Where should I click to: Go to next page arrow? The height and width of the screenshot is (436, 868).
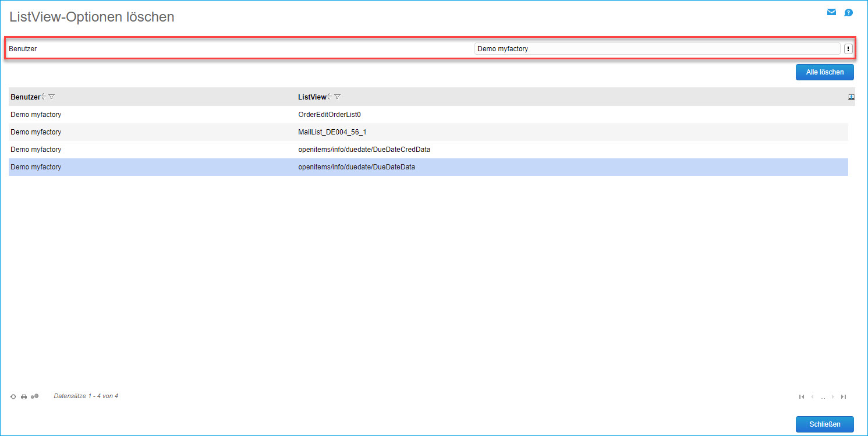point(833,396)
